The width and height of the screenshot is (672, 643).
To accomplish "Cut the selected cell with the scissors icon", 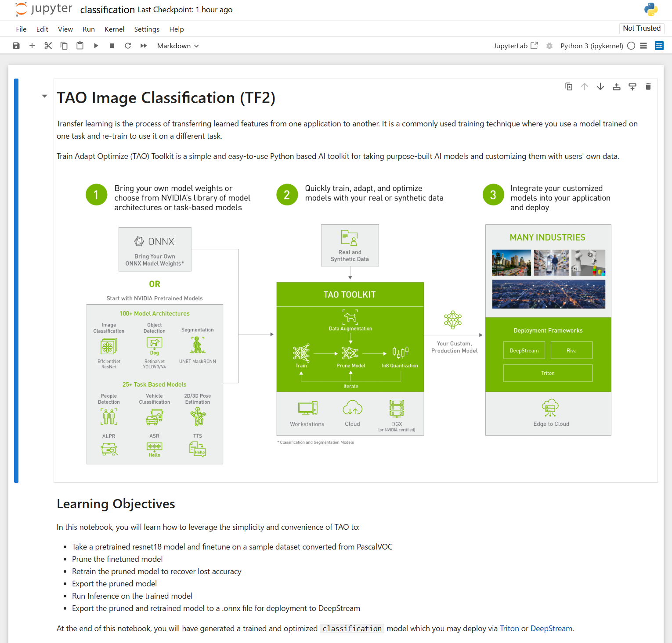I will click(48, 46).
